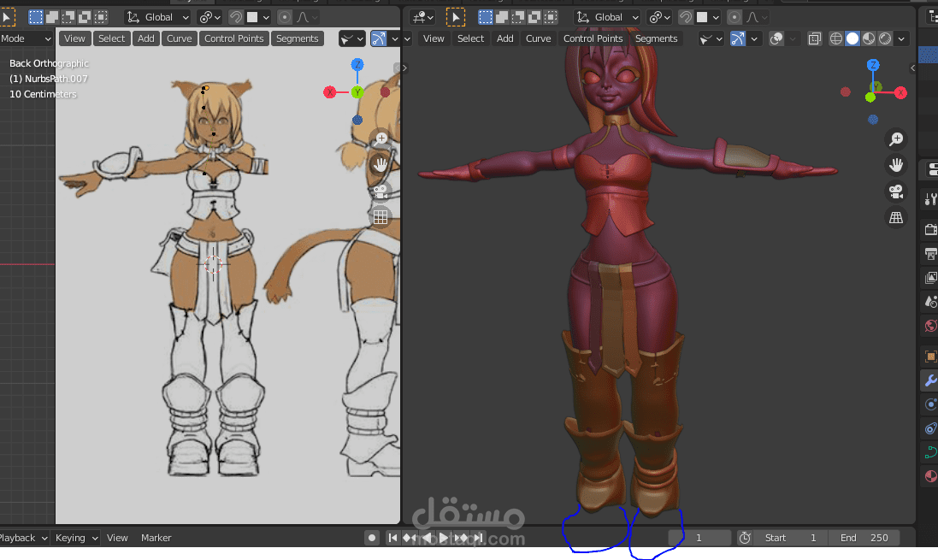This screenshot has width=938, height=560.
Task: Click the zoom magnifier icon in right viewport
Action: tap(896, 139)
